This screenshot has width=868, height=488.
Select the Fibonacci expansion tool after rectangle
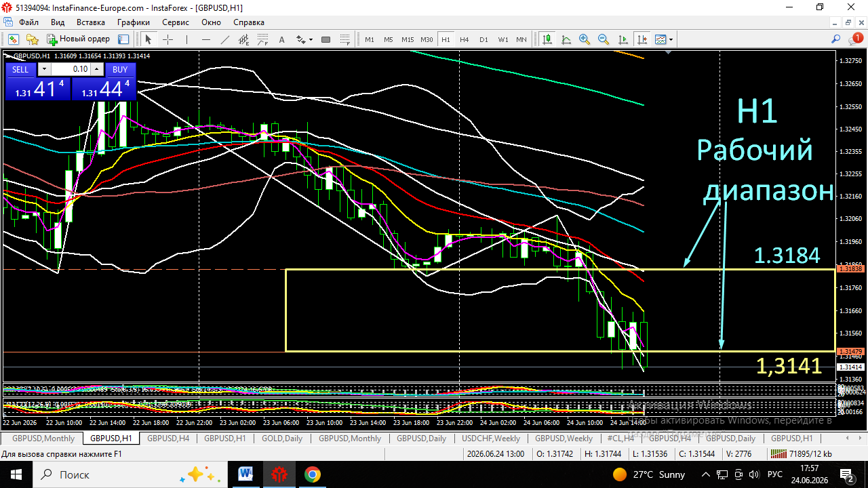344,39
